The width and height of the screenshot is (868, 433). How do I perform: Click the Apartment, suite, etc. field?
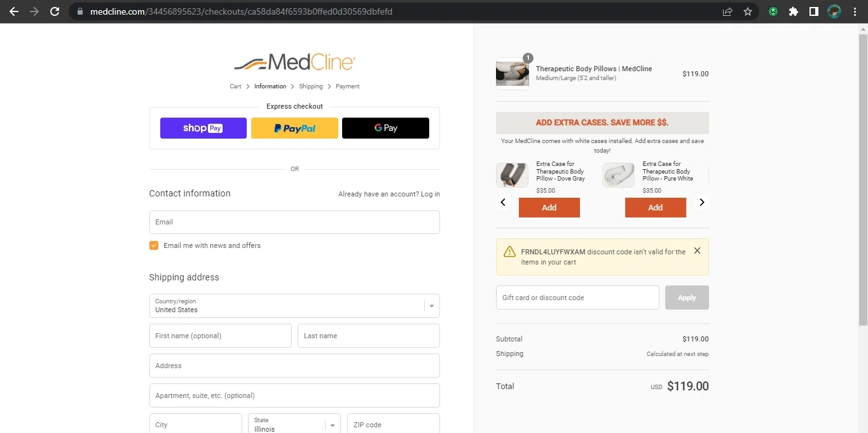294,395
